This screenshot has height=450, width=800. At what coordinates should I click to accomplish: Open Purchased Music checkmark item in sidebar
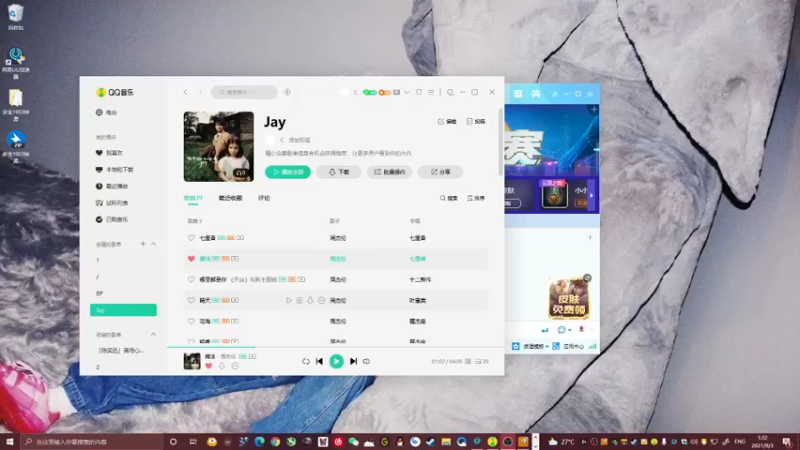[112, 219]
